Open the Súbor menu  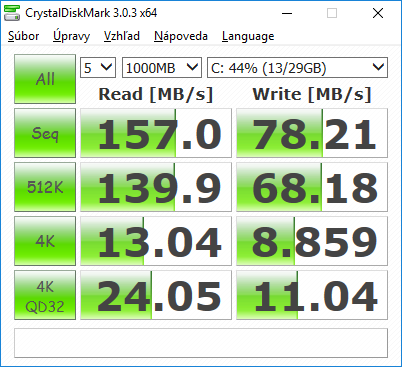[x=23, y=36]
